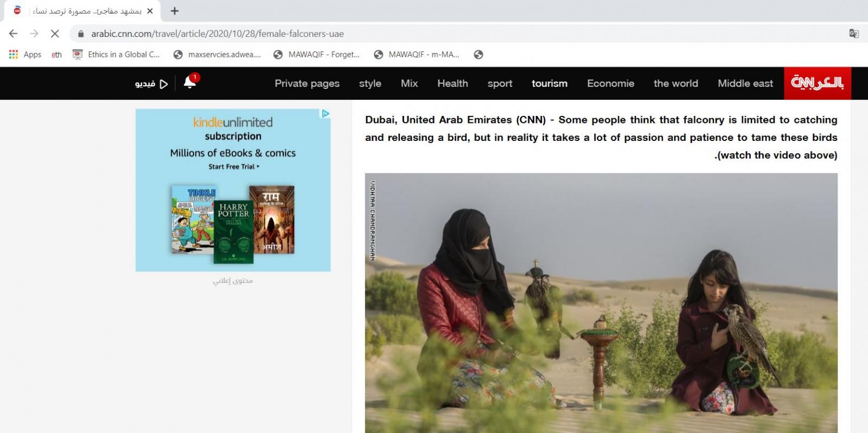Click the current page tab title
Image resolution: width=868 pixels, height=433 pixels.
[x=87, y=11]
